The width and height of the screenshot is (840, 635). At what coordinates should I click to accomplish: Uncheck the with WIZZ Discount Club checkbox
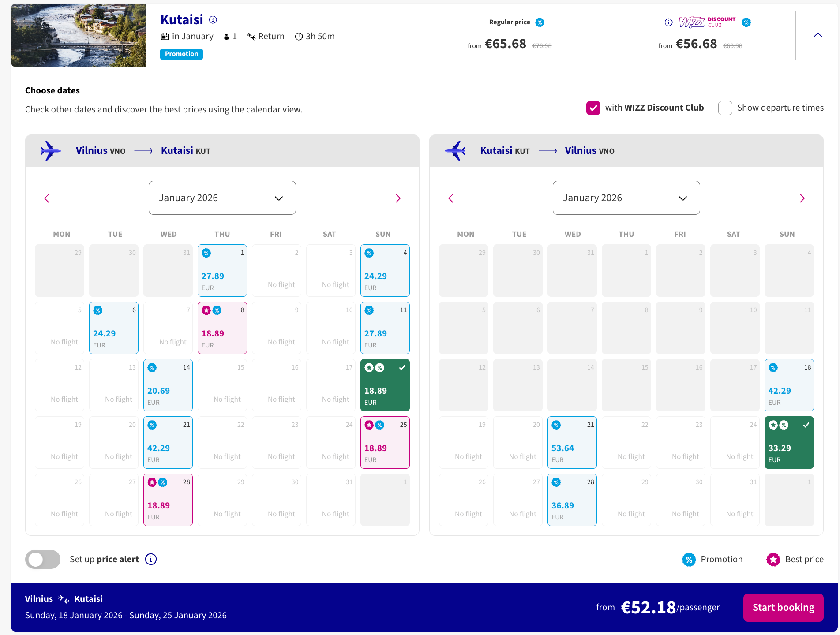[x=593, y=108]
